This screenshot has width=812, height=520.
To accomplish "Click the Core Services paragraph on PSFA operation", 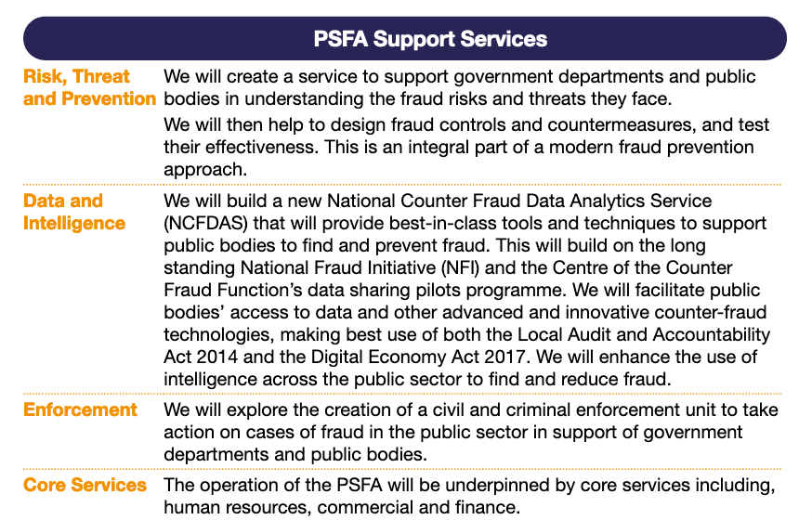I will tap(470, 496).
